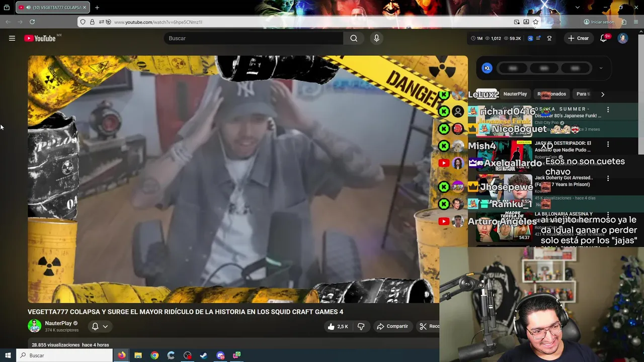Dislike the video with thumbs down
The height and width of the screenshot is (362, 644).
(x=361, y=326)
